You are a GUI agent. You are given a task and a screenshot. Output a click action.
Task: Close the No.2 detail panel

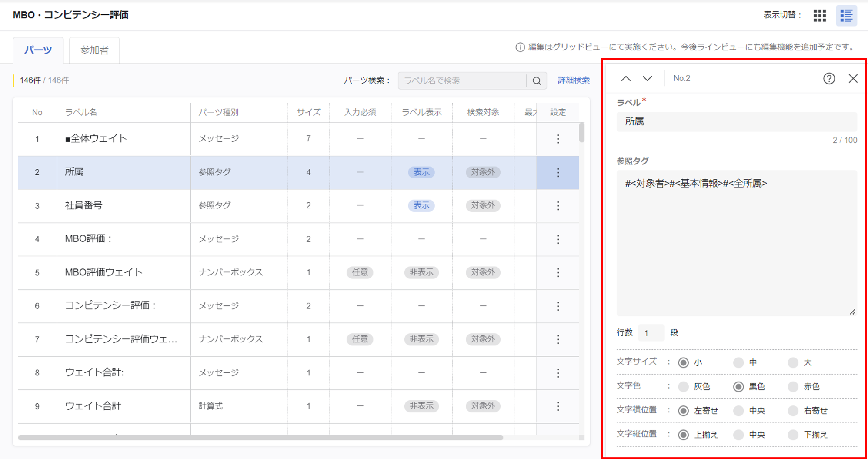point(853,78)
